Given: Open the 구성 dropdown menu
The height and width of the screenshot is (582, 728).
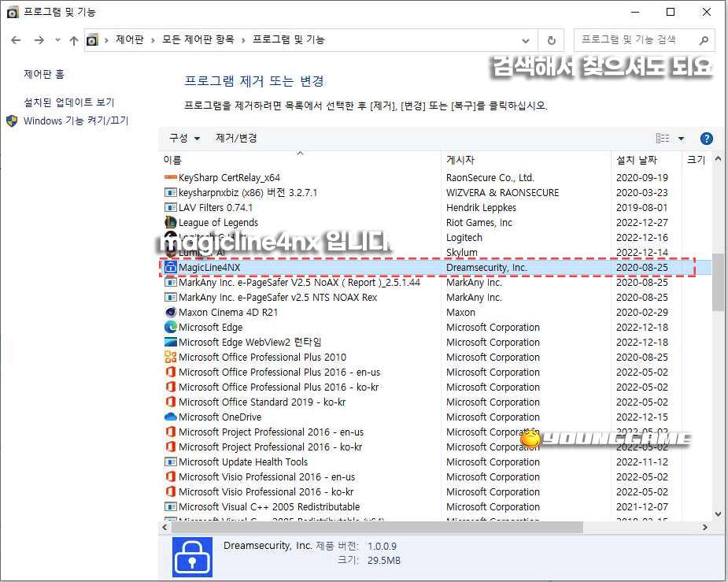Looking at the screenshot, I should pyautogui.click(x=184, y=138).
